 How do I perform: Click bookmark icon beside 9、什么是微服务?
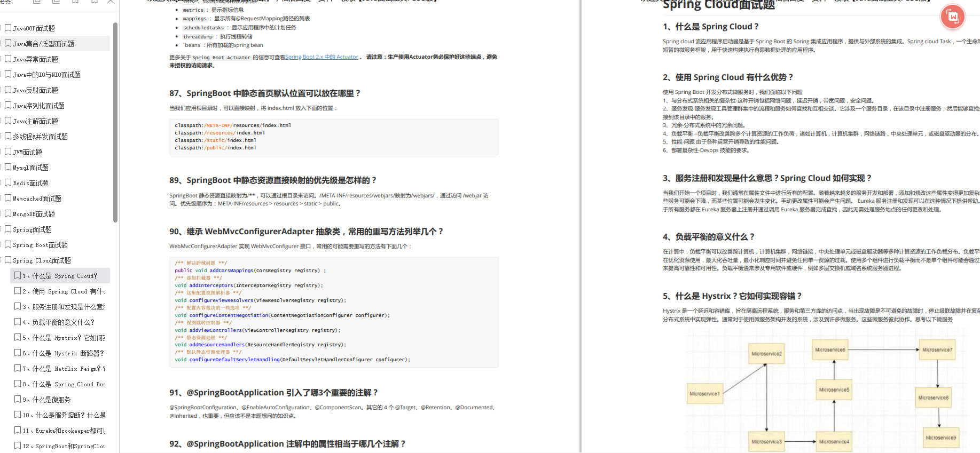pos(18,399)
